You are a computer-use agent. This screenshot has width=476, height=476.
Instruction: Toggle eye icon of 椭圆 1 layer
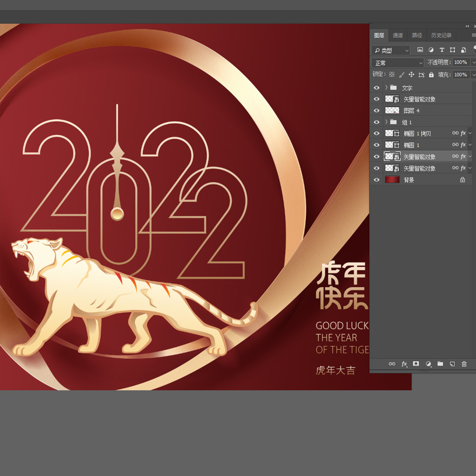click(x=377, y=145)
